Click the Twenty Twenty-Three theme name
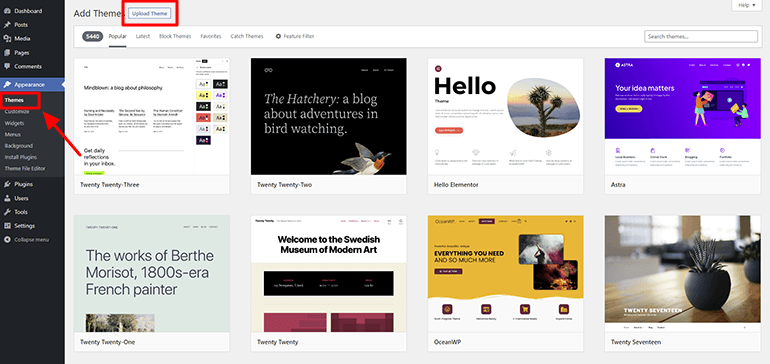The height and width of the screenshot is (364, 770). pos(110,185)
